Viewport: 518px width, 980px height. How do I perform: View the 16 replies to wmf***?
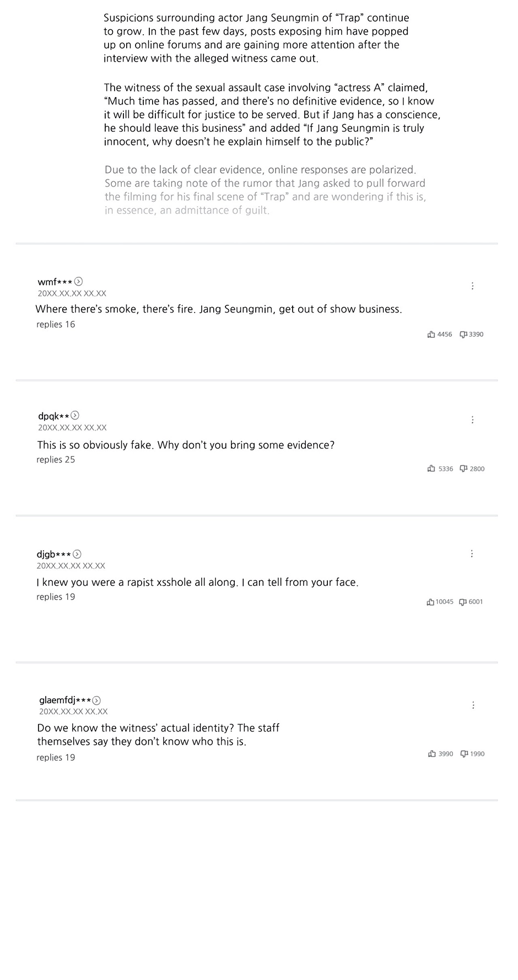(x=56, y=325)
